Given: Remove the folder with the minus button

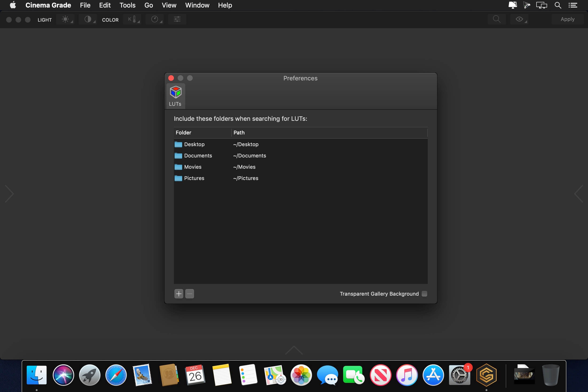Looking at the screenshot, I should point(189,294).
